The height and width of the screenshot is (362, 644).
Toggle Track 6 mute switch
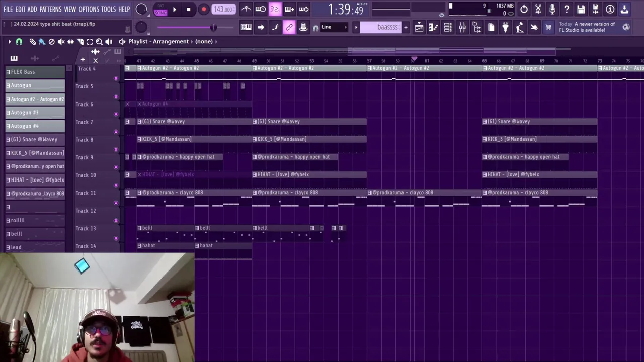click(116, 114)
